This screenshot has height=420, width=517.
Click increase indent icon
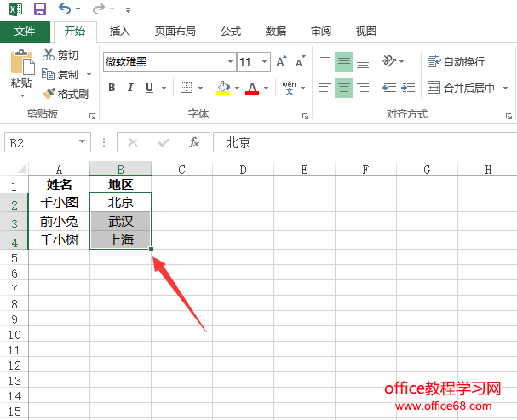coord(408,88)
